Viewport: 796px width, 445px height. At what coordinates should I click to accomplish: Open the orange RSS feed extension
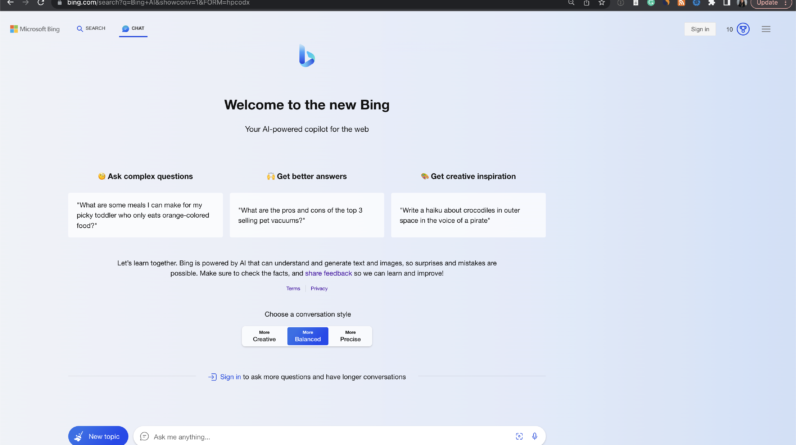(x=681, y=3)
